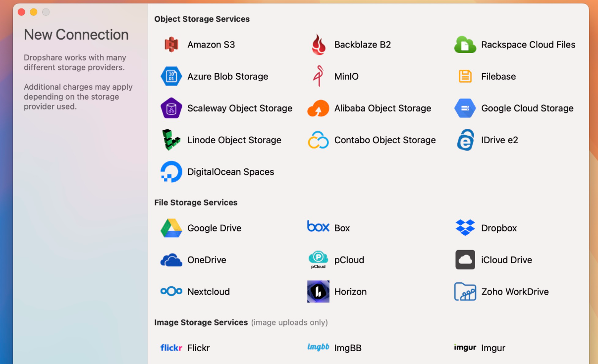Click the Rackspace Cloud Files icon

click(465, 45)
